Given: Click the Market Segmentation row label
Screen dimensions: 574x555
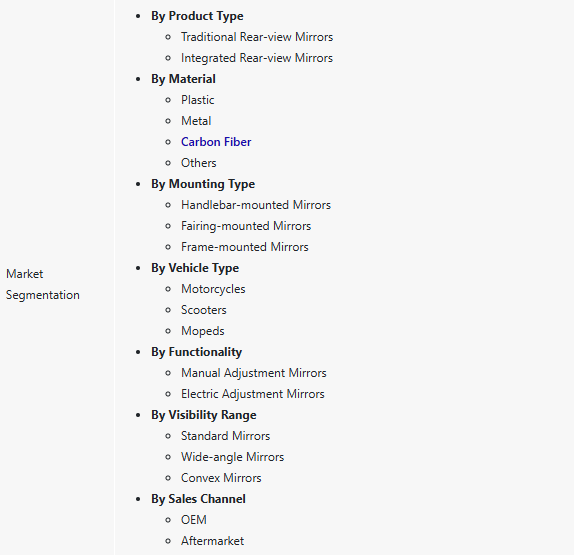Looking at the screenshot, I should coord(43,284).
